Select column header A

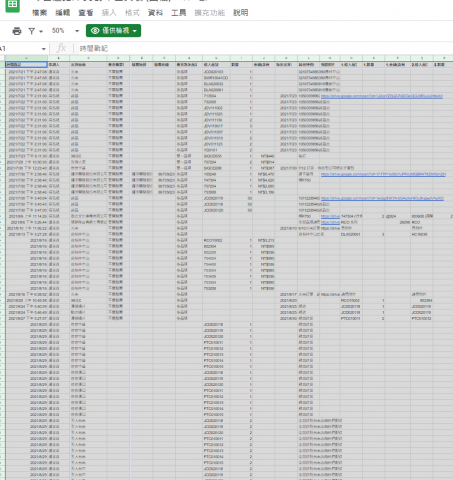(27, 58)
